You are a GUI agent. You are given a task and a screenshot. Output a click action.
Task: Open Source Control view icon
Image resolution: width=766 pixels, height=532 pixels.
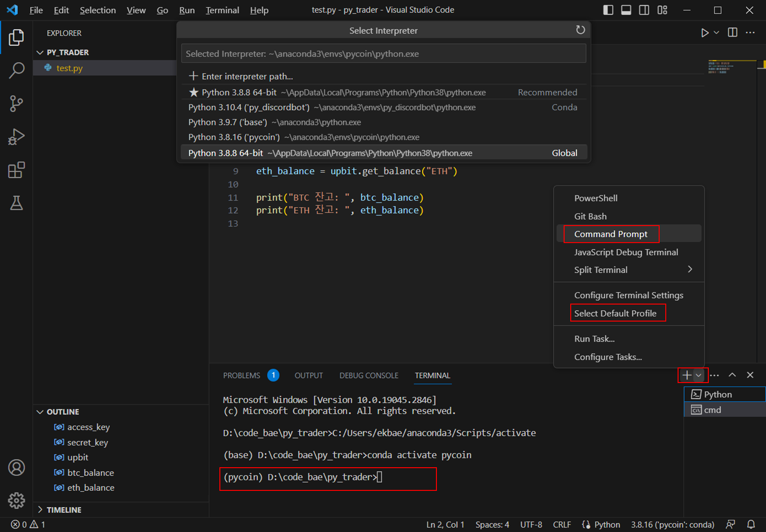[x=17, y=104]
